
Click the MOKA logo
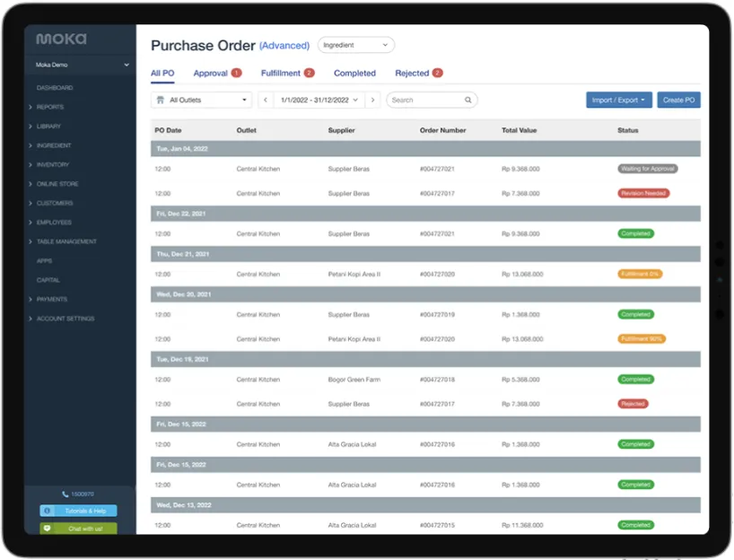click(61, 39)
